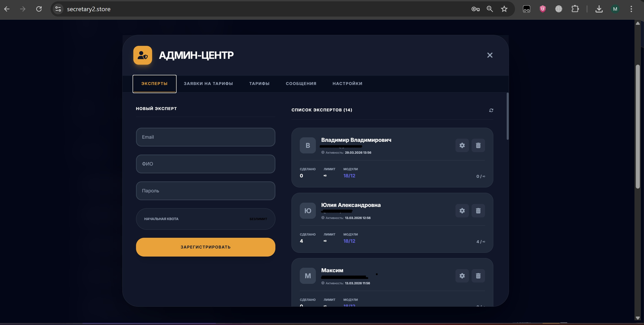Open settings for Владимир Владимирович
The width and height of the screenshot is (644, 325).
pos(462,145)
